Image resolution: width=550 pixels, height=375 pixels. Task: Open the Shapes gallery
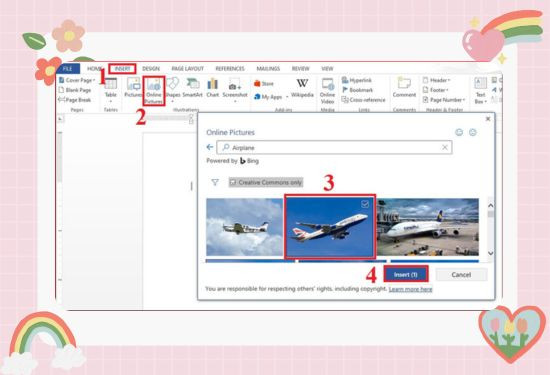(x=173, y=89)
